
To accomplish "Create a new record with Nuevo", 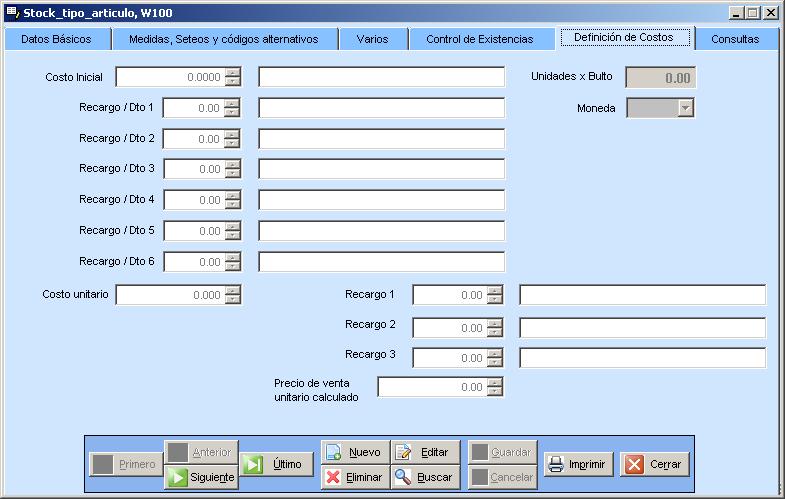I will point(354,452).
